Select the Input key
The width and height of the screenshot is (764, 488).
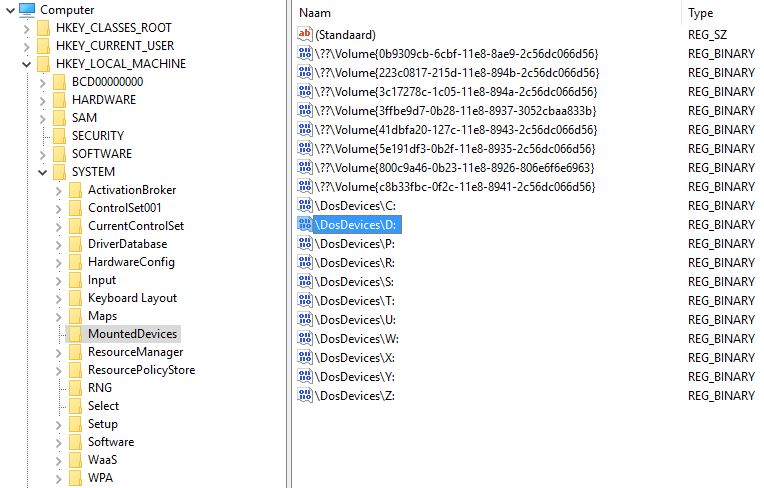tap(102, 280)
